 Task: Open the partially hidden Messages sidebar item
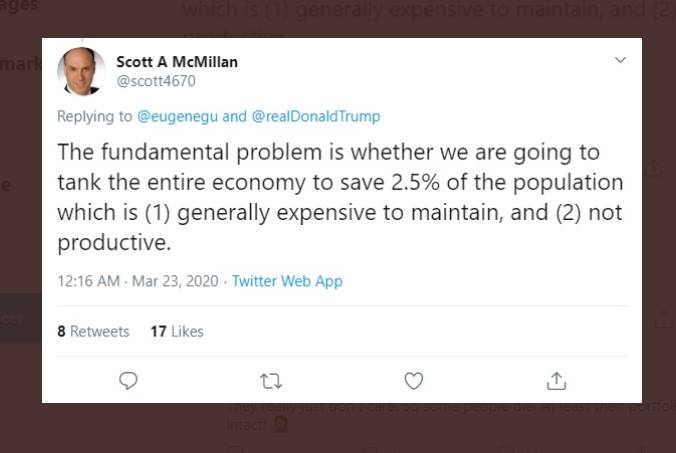tap(20, 6)
